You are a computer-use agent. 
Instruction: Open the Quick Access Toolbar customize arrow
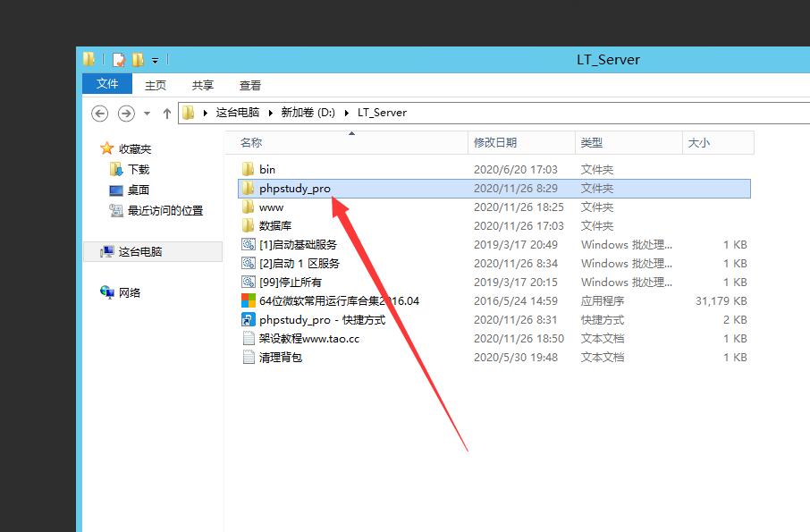pyautogui.click(x=155, y=61)
